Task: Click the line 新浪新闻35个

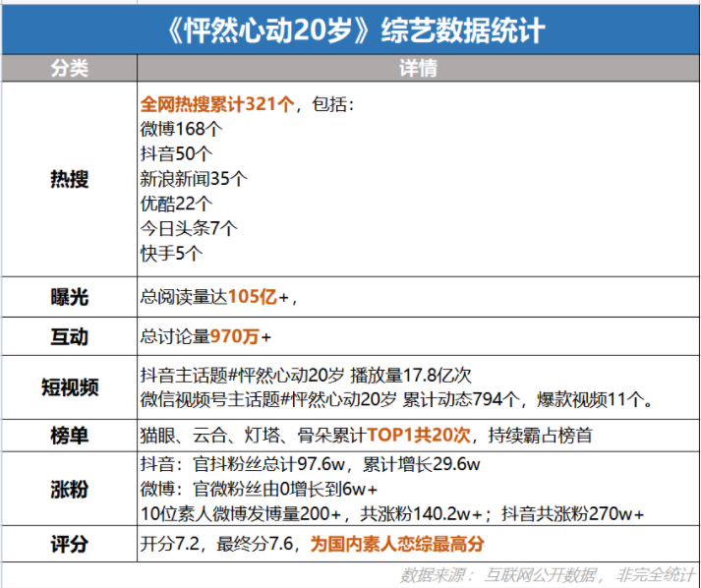Action: click(194, 179)
